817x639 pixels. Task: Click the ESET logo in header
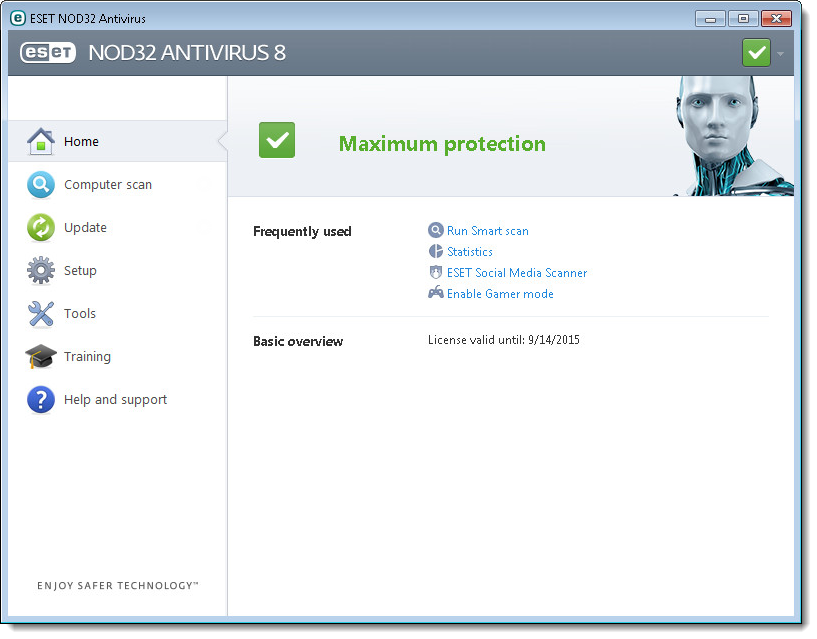point(48,53)
